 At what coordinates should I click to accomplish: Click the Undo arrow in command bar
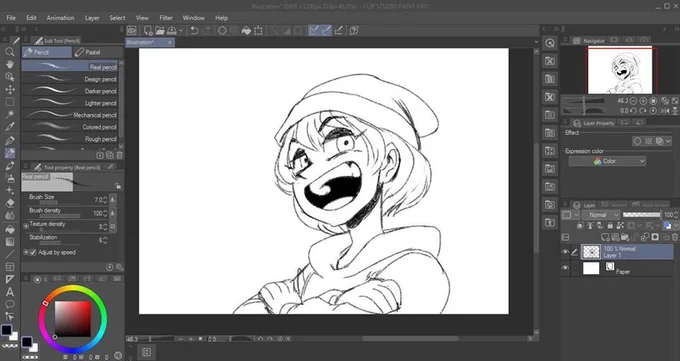click(x=195, y=30)
